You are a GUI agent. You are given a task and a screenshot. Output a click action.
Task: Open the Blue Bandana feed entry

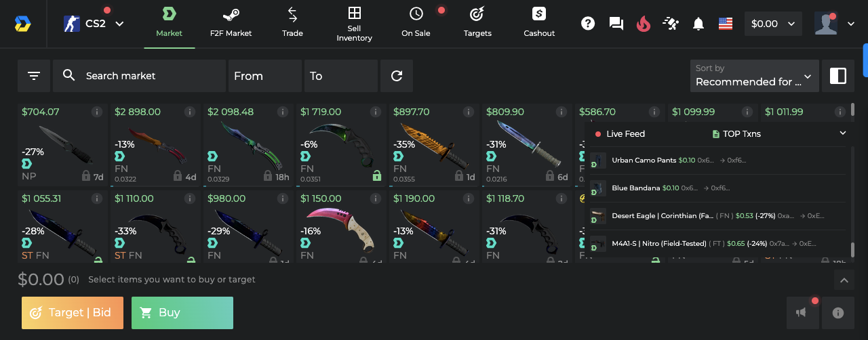(719, 188)
